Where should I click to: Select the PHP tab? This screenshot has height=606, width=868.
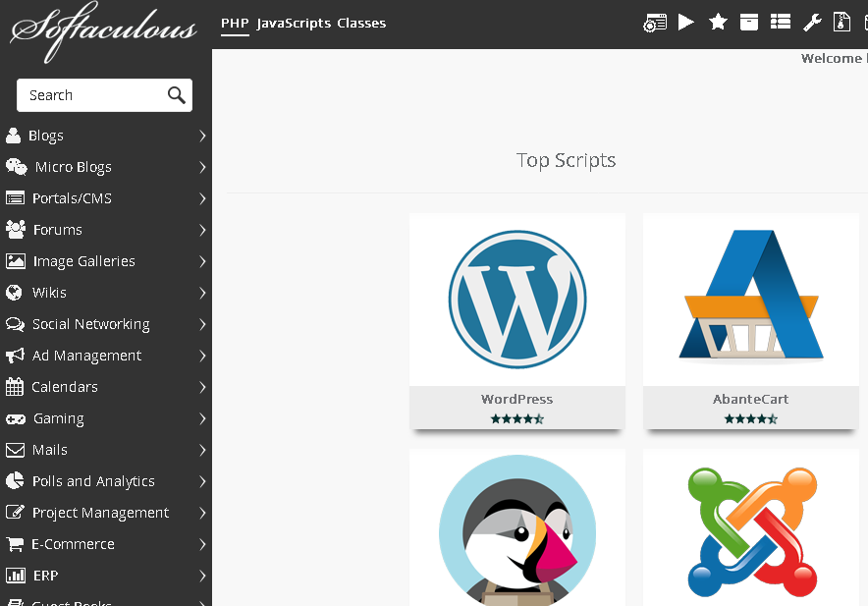(x=235, y=23)
